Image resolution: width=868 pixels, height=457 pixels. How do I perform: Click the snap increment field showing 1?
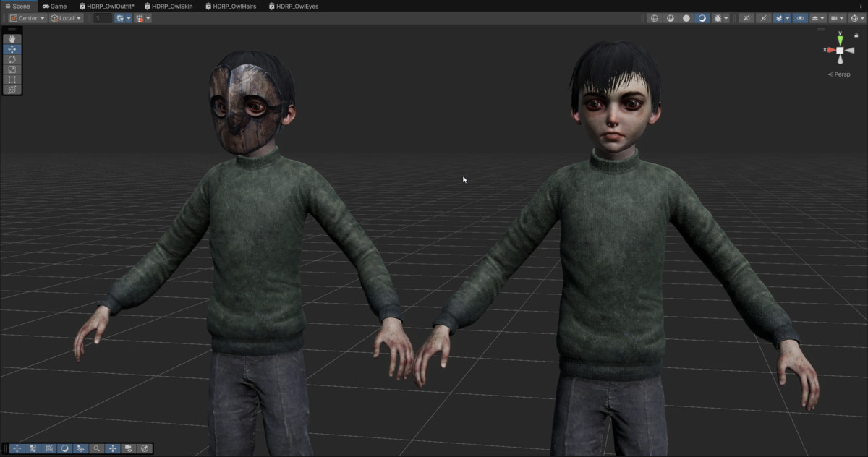pyautogui.click(x=103, y=18)
